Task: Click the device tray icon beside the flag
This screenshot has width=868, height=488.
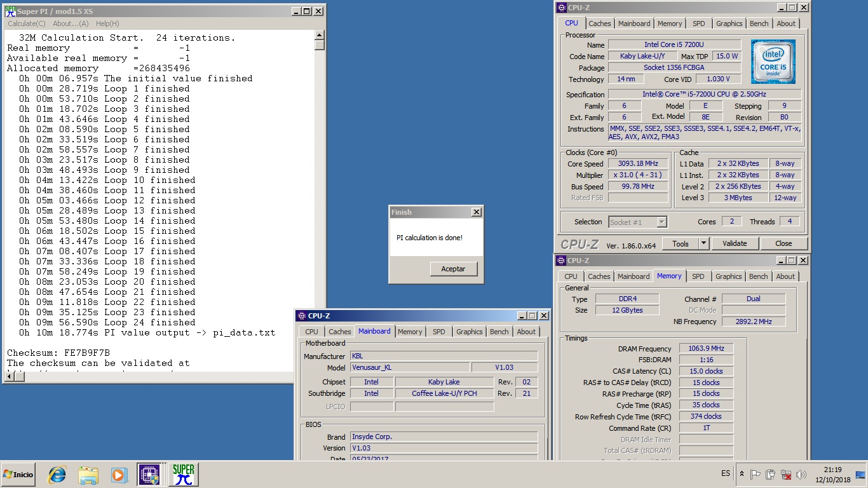Action: (x=771, y=474)
